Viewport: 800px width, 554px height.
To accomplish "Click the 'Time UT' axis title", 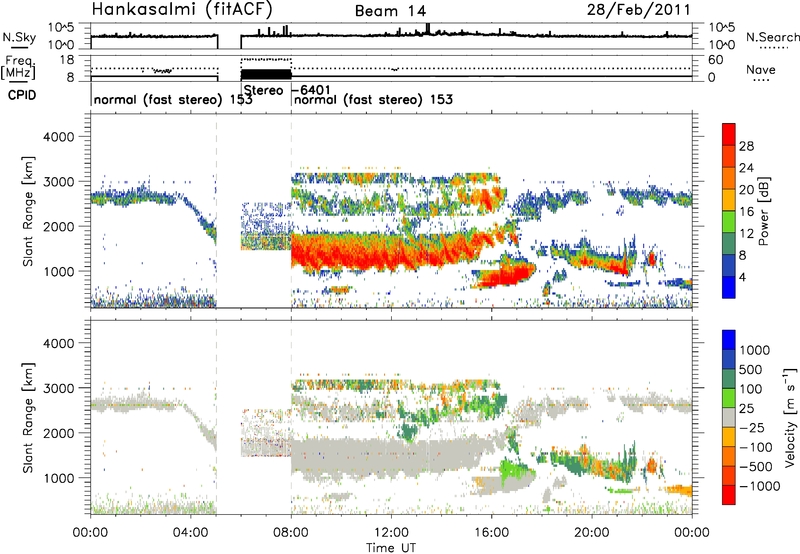I will [x=391, y=548].
